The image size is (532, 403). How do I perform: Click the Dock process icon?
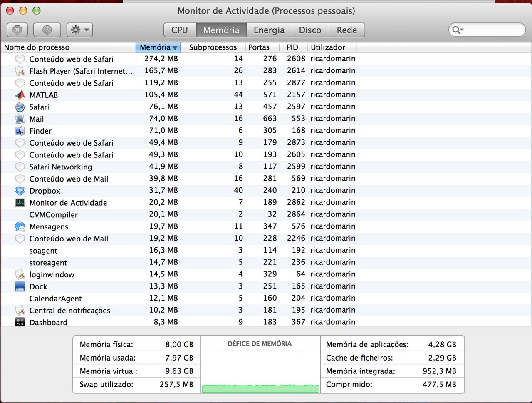click(20, 286)
